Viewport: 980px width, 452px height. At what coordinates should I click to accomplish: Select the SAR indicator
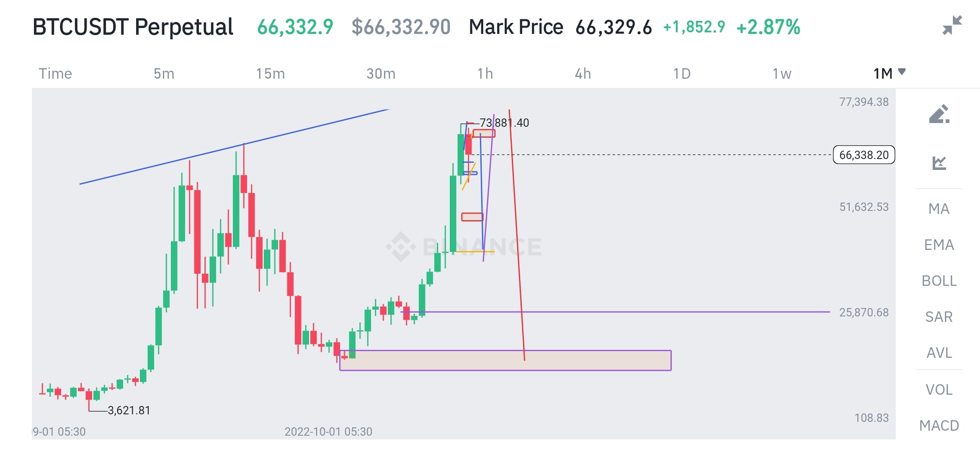tap(939, 317)
